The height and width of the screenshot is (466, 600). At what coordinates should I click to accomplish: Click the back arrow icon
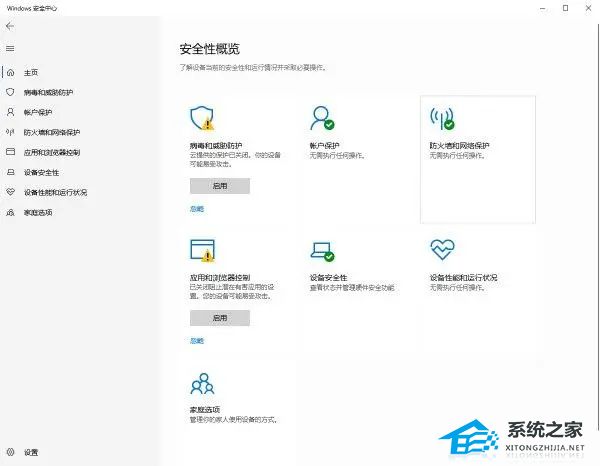coord(10,26)
